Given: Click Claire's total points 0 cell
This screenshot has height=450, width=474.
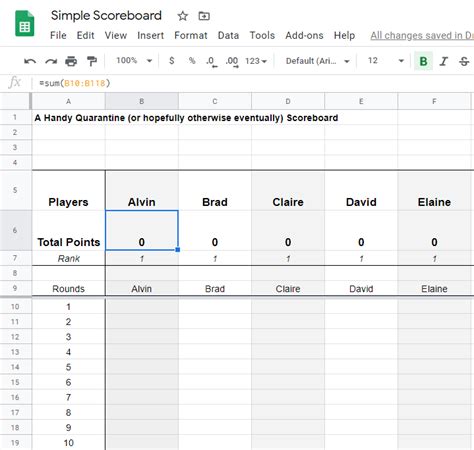Looking at the screenshot, I should click(x=288, y=230).
